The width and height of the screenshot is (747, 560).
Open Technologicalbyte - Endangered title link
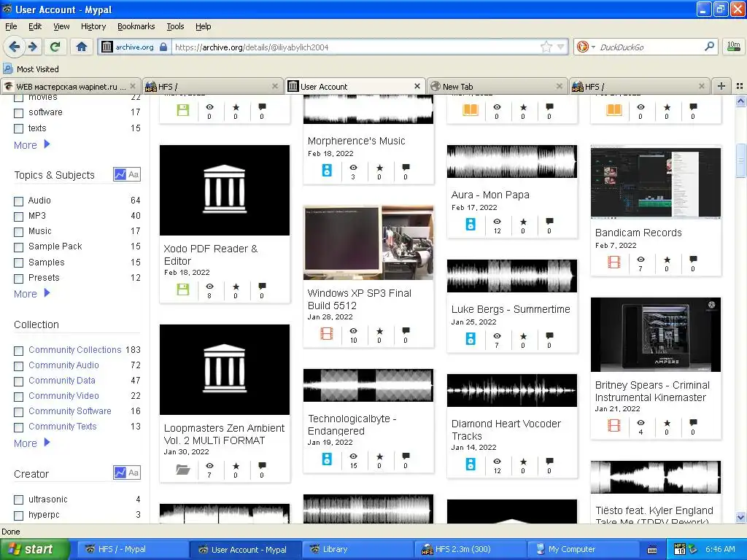(x=352, y=424)
